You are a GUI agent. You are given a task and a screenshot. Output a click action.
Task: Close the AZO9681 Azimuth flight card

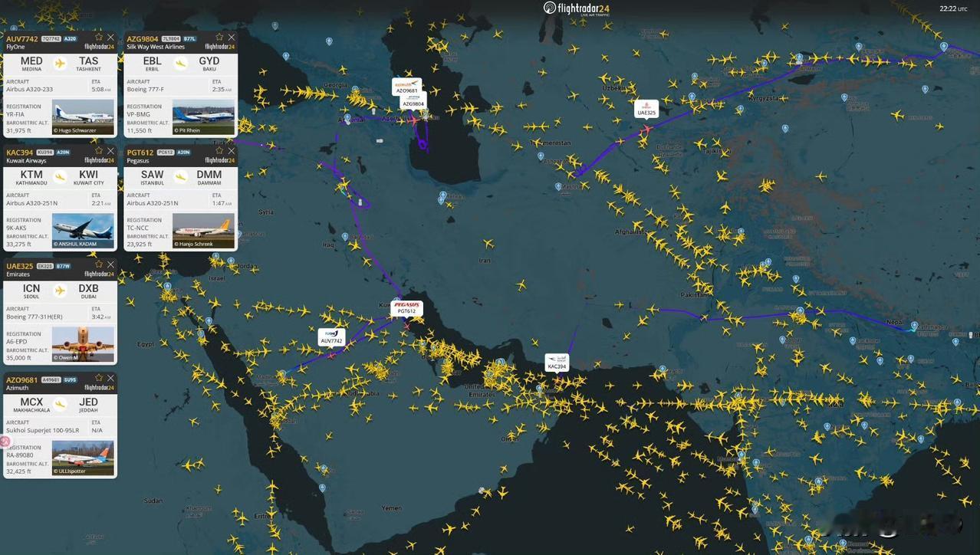point(110,378)
